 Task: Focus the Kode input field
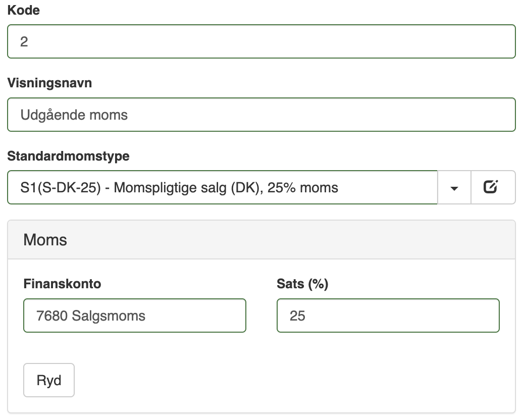click(x=261, y=41)
